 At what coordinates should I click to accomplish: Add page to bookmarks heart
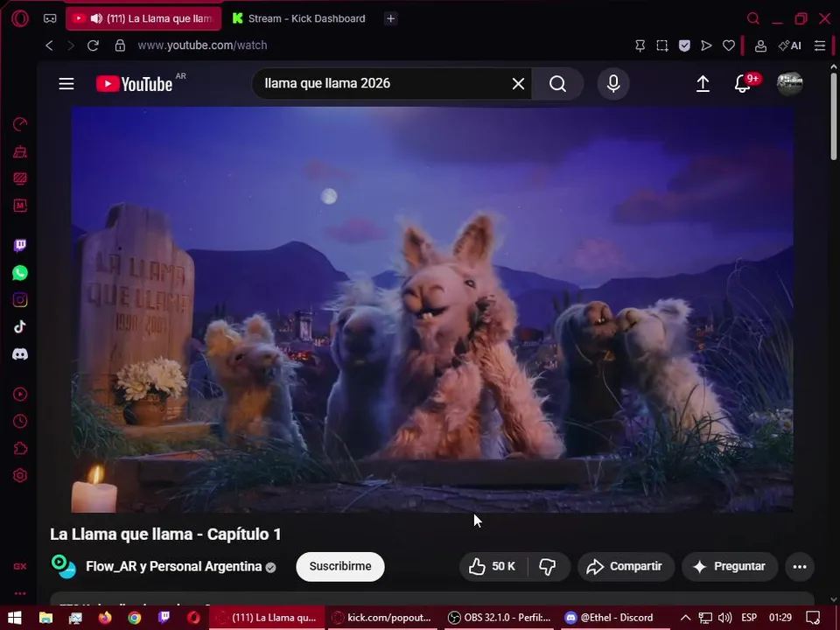tap(729, 45)
